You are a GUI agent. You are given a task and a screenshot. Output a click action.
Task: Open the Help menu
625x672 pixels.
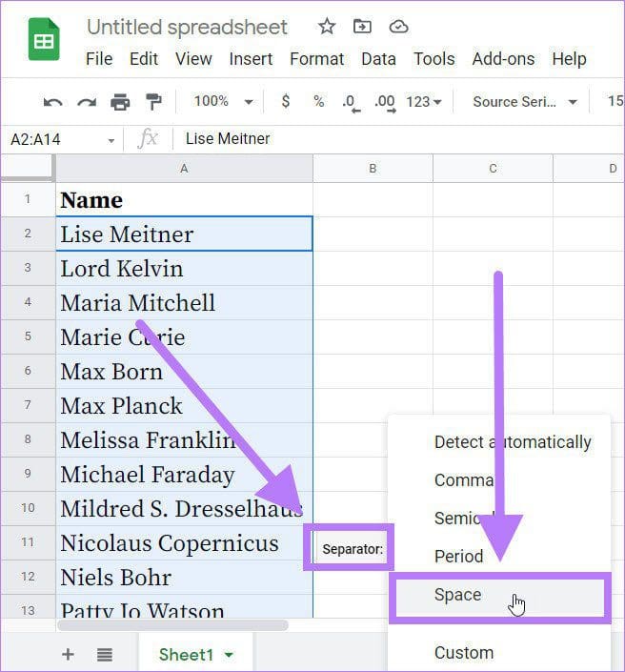[x=569, y=59]
